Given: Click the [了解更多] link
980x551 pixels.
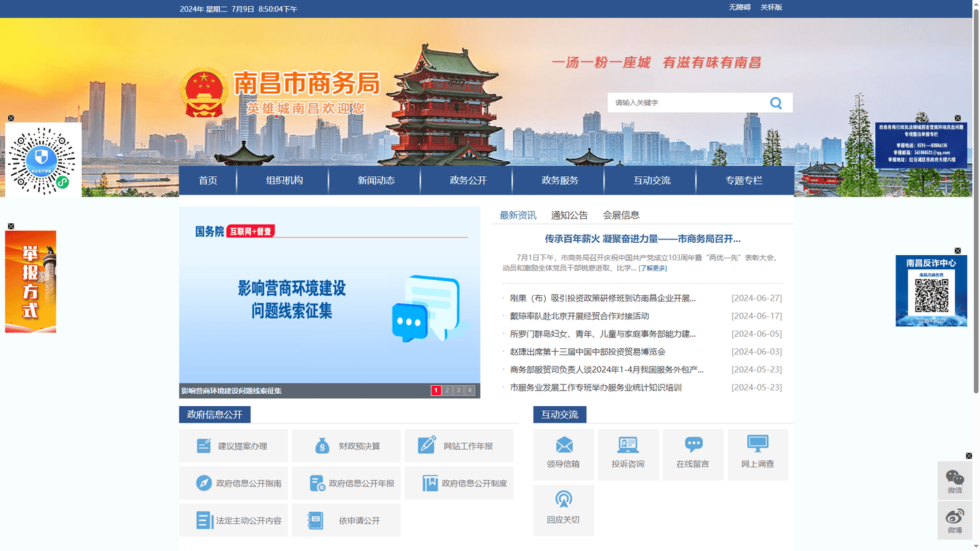Looking at the screenshot, I should coord(653,268).
